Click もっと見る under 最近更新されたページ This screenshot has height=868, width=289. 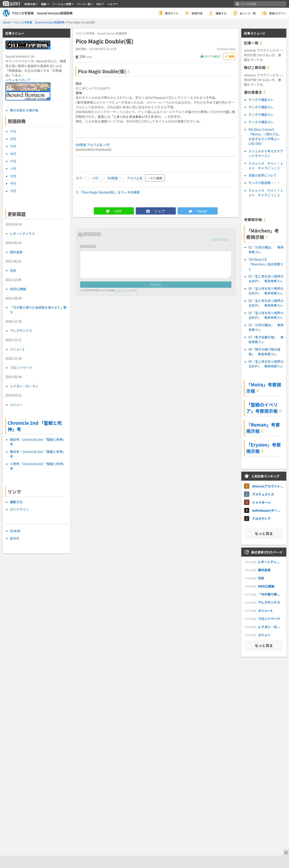[264, 646]
